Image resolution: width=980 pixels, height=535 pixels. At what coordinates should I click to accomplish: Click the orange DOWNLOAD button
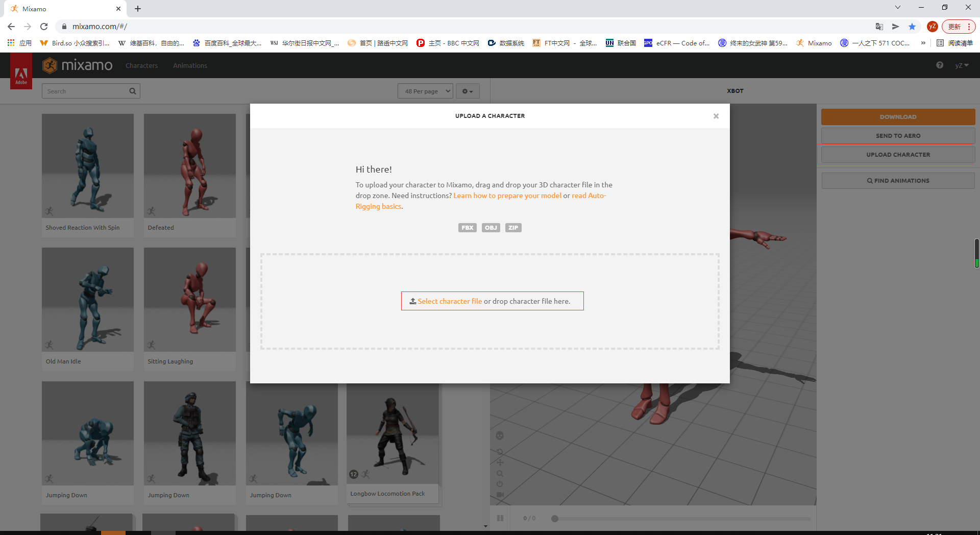898,117
